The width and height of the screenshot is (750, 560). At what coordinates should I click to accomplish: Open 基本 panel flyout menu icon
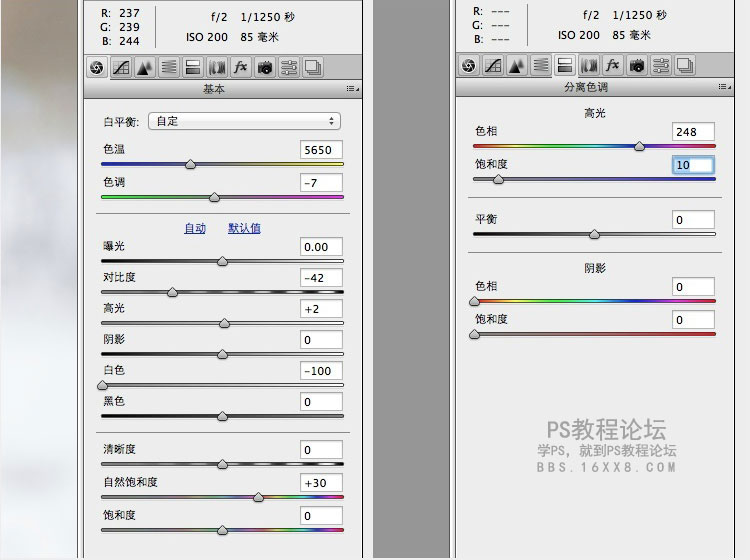(x=353, y=89)
